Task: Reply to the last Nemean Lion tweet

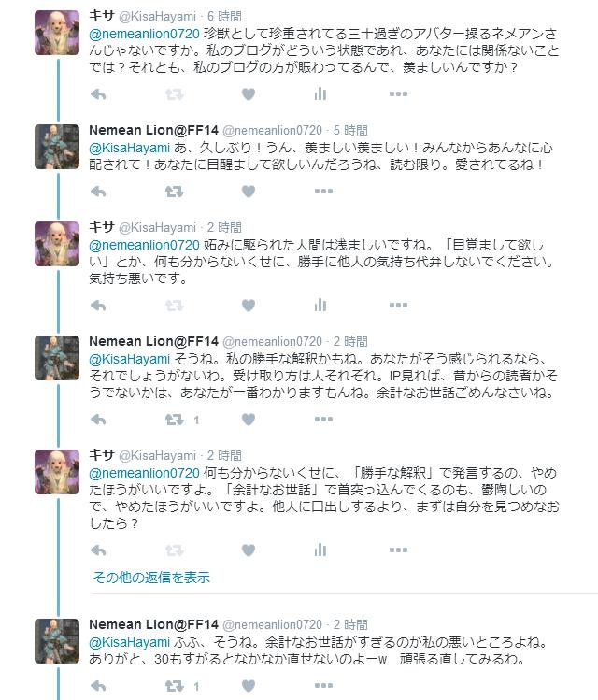Action: [x=98, y=686]
